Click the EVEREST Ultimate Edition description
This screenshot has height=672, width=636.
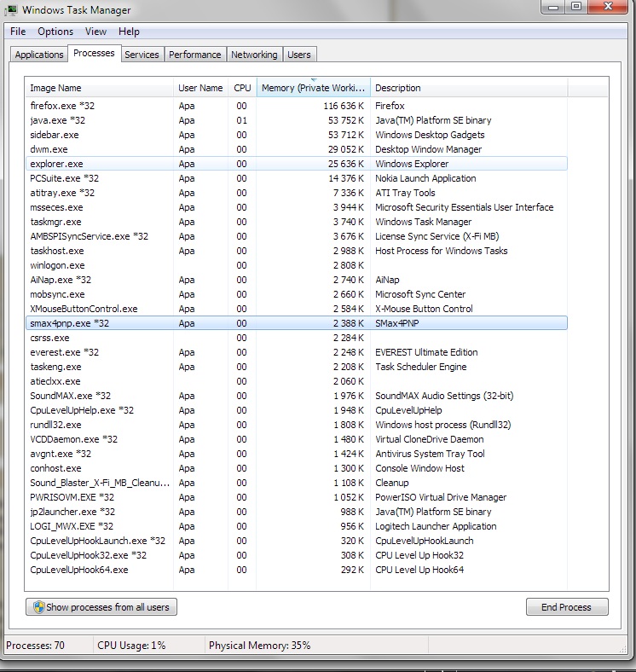coord(426,352)
